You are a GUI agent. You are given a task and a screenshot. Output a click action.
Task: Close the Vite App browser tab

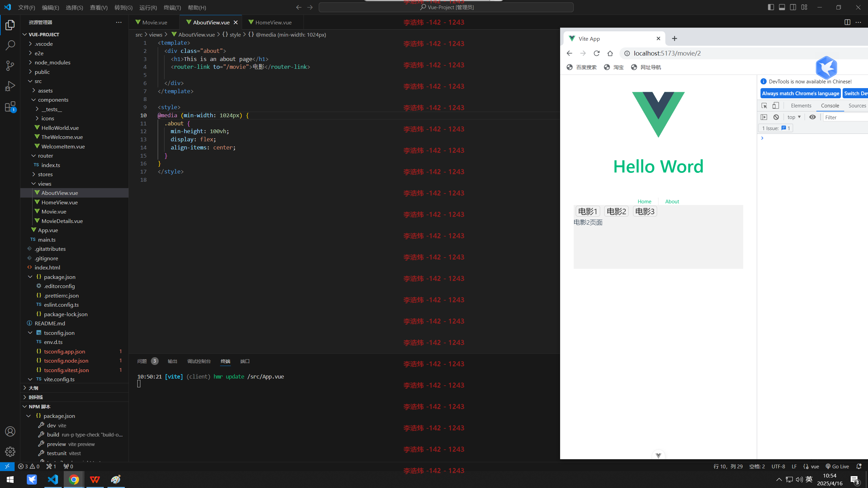coord(658,39)
